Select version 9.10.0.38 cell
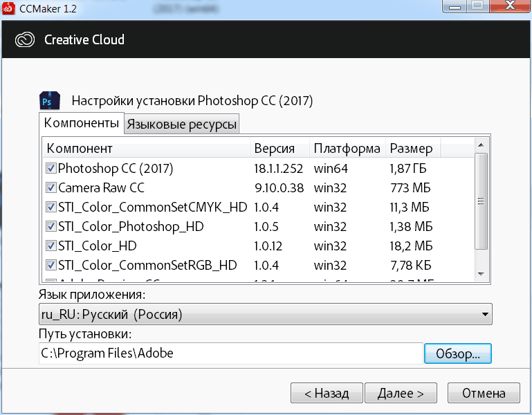 279,188
